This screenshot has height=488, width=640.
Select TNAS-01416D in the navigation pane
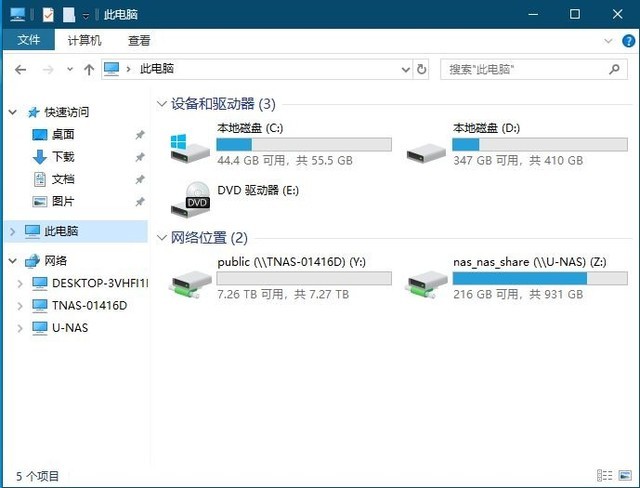point(89,306)
